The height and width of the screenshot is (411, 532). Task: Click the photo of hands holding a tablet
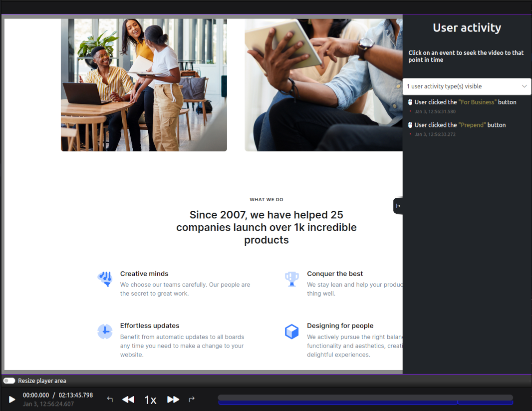point(323,85)
